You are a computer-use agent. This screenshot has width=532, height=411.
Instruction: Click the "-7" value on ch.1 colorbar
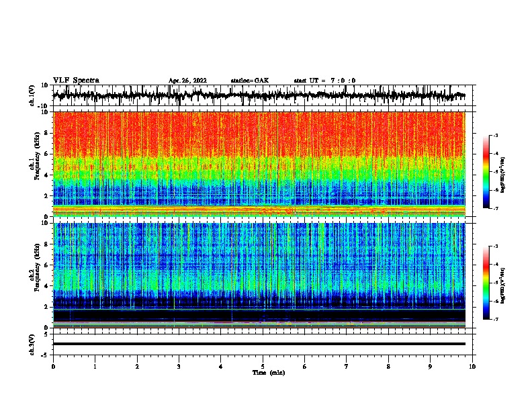click(495, 208)
